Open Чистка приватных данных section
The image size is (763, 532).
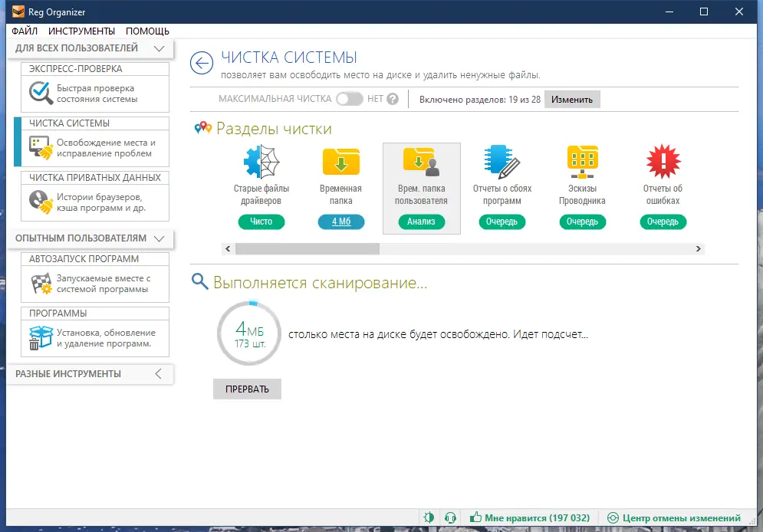95,196
